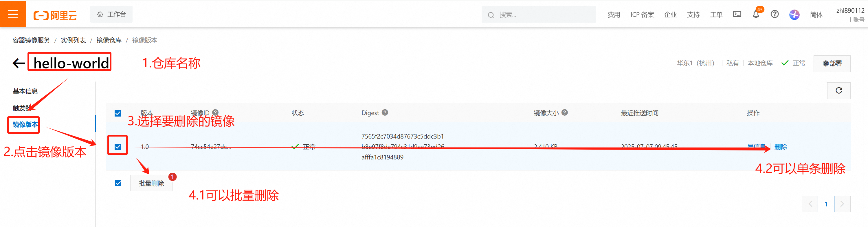This screenshot has width=868, height=227.
Task: Click the colorful AI assistant icon
Action: 794,14
